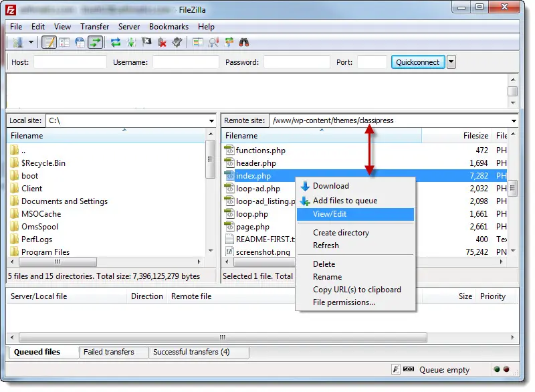Viewport: 535px width, 392px height.
Task: Switch to the Queued files tab
Action: pos(43,352)
